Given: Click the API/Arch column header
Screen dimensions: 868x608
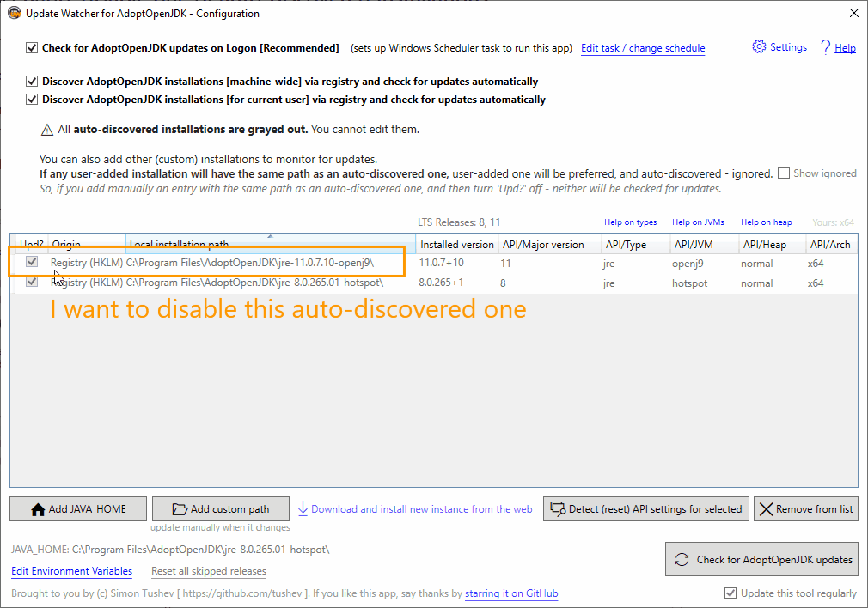Looking at the screenshot, I should (x=832, y=244).
